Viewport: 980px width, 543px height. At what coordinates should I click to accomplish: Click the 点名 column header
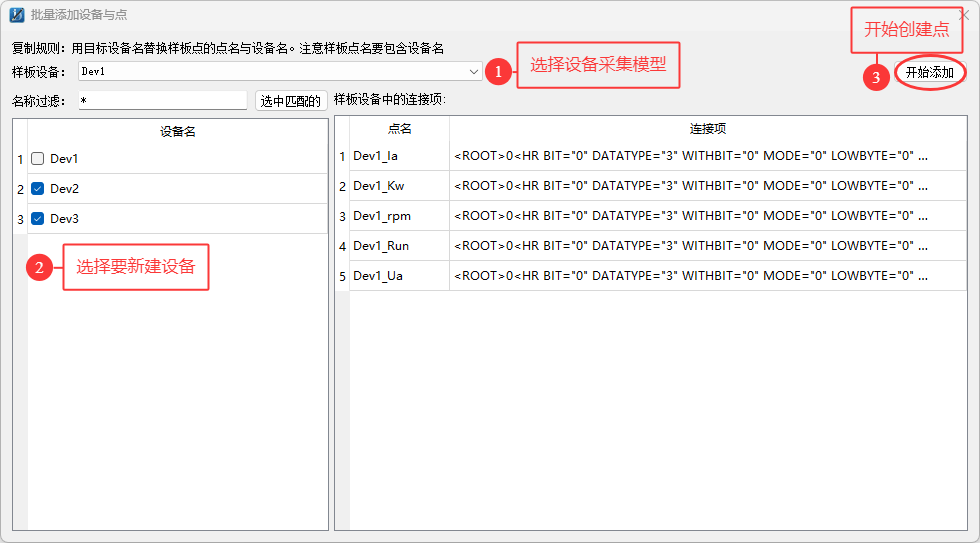tap(399, 129)
